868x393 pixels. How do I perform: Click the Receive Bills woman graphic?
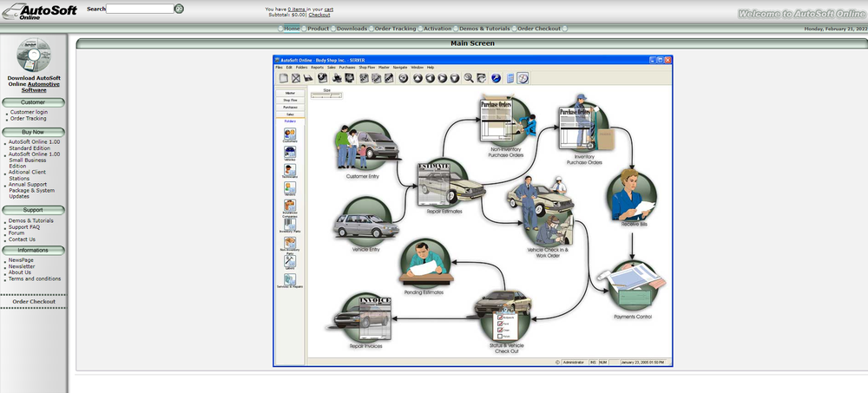631,195
